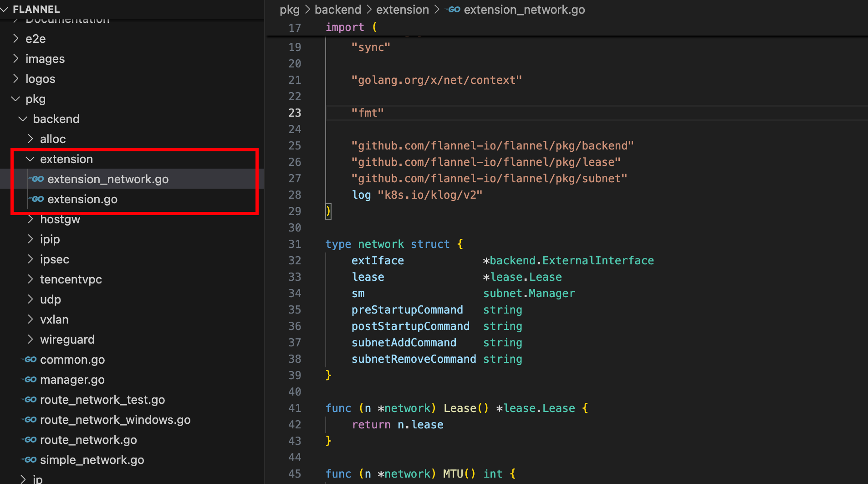
Task: Click the "sync" import string
Action: click(x=371, y=47)
